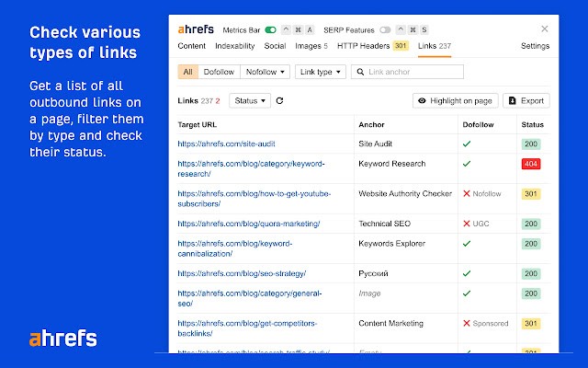Click the green check for Image row
This screenshot has height=368, width=588.
point(467,293)
